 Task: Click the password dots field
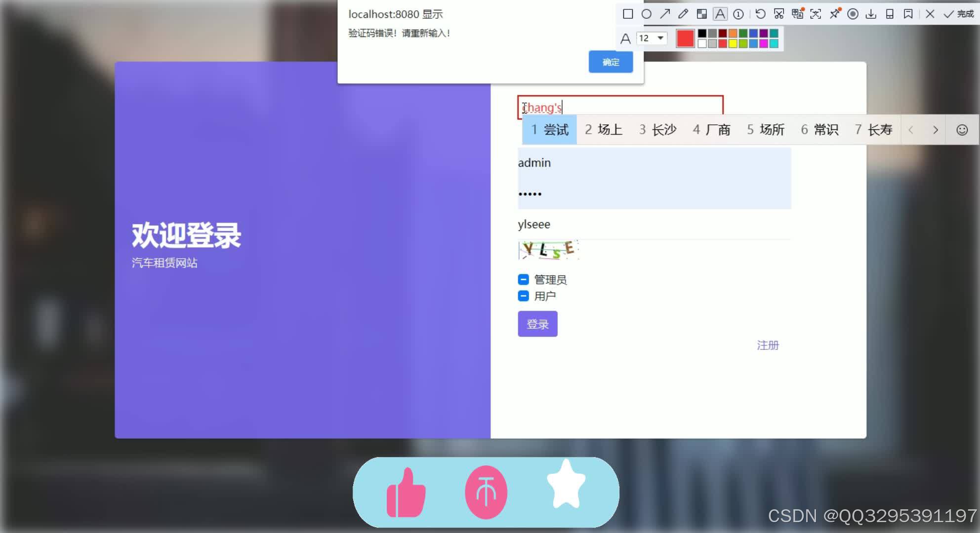tap(654, 193)
